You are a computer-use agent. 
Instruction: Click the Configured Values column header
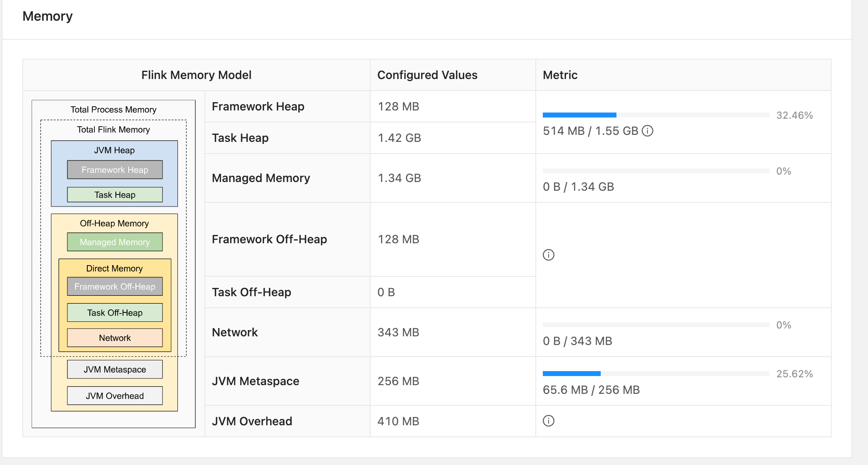427,75
